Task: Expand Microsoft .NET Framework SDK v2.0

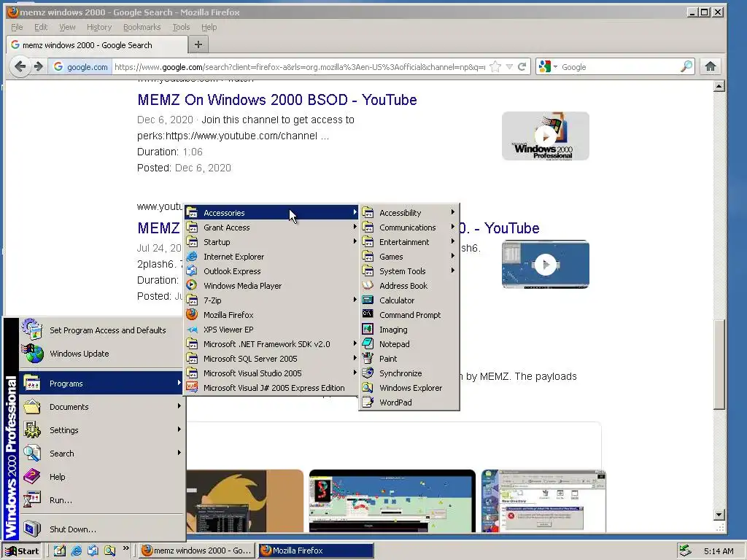Action: [x=271, y=344]
